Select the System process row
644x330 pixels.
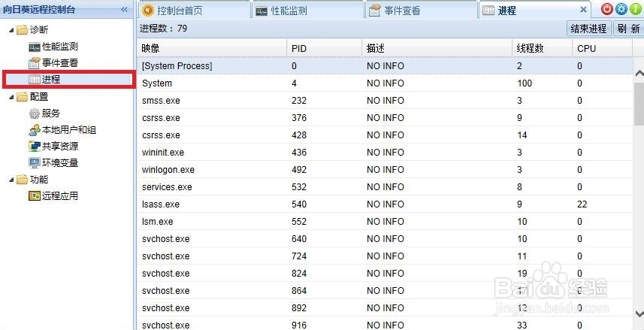click(385, 83)
